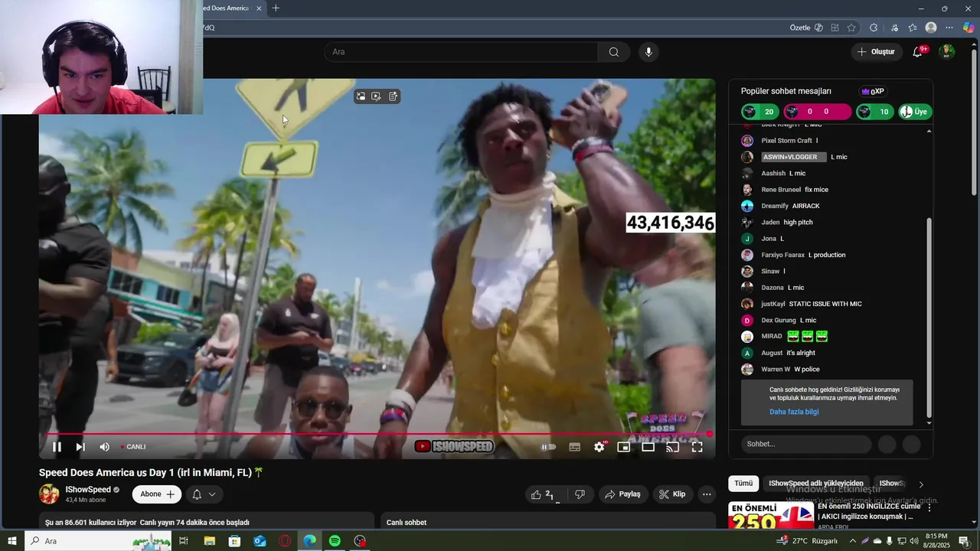Add this page to favorites star
Image resolution: width=980 pixels, height=551 pixels.
(851, 28)
